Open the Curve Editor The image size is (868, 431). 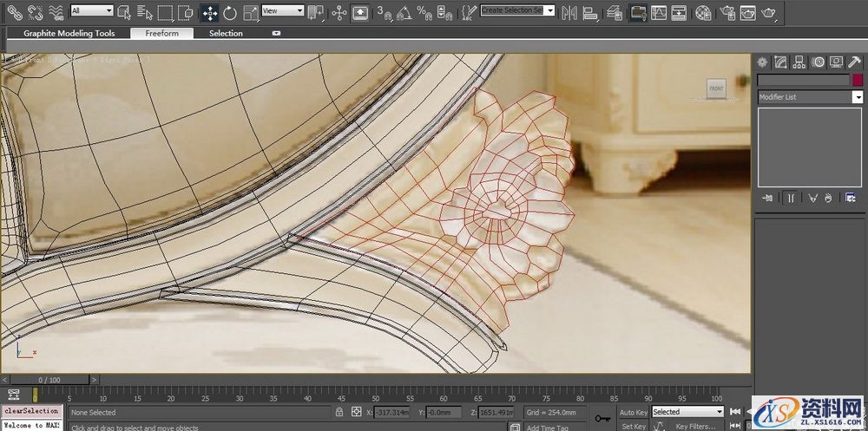(x=659, y=12)
